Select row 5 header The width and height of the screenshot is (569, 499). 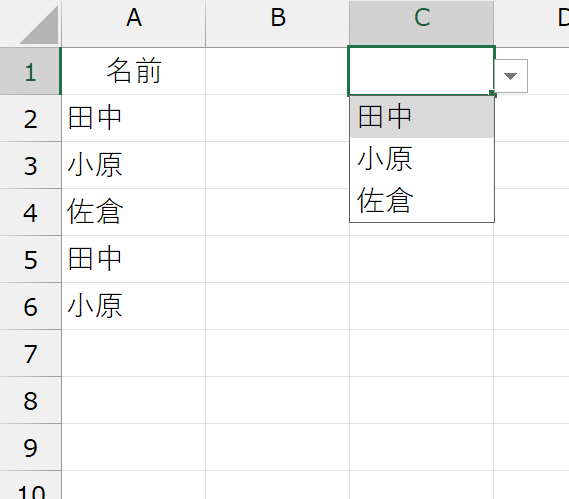pyautogui.click(x=30, y=259)
